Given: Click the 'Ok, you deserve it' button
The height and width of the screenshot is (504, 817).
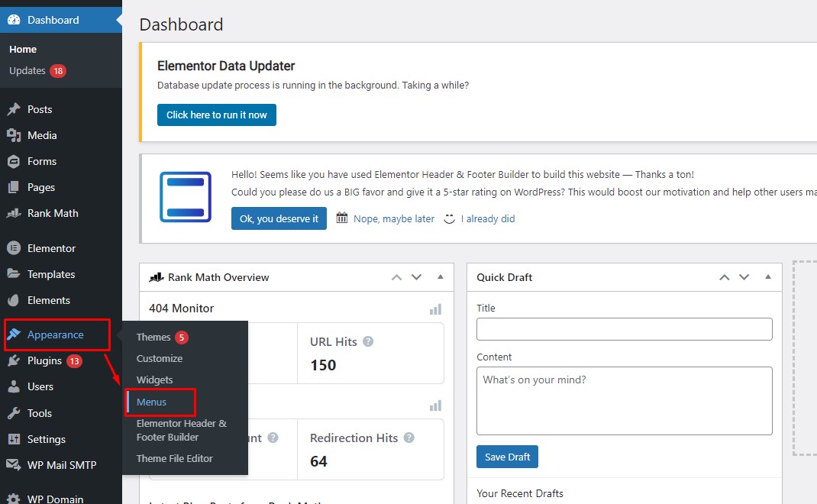Looking at the screenshot, I should point(279,218).
